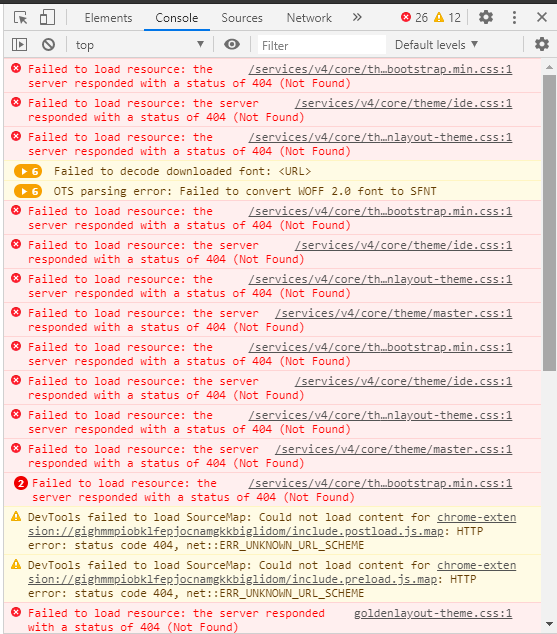This screenshot has height=634, width=557.
Task: Show the console sidebar panel icon
Action: 19,44
